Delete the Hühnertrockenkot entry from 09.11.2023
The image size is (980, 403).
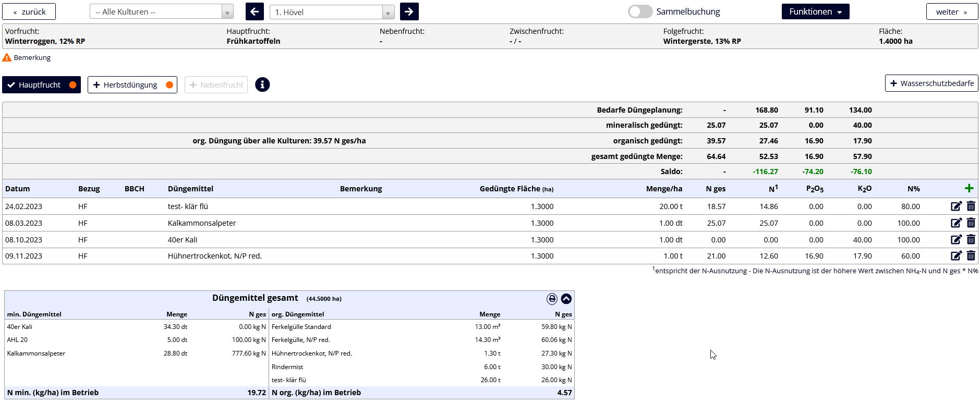tap(971, 256)
